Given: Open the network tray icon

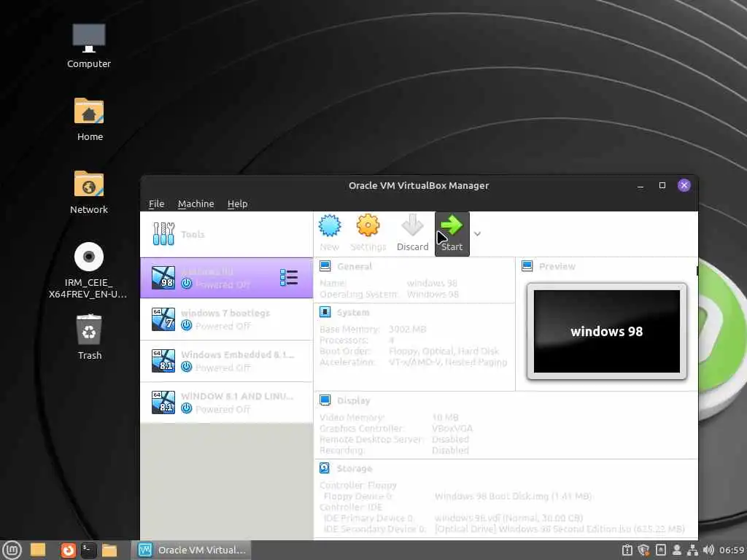Looking at the screenshot, I should click(692, 551).
